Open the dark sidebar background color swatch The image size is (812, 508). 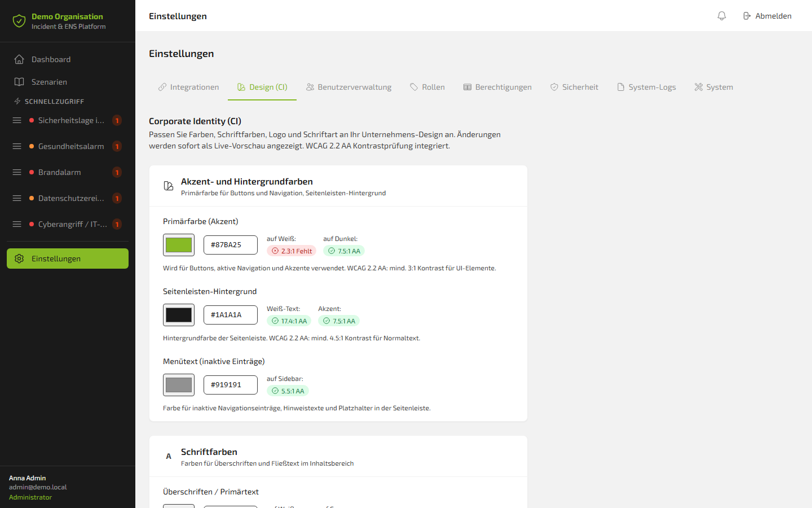[x=179, y=315]
